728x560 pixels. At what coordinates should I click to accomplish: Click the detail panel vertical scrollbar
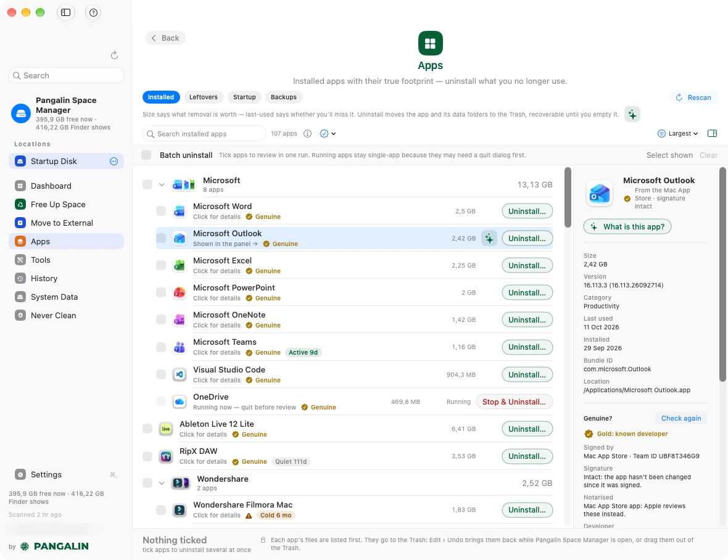click(x=722, y=274)
